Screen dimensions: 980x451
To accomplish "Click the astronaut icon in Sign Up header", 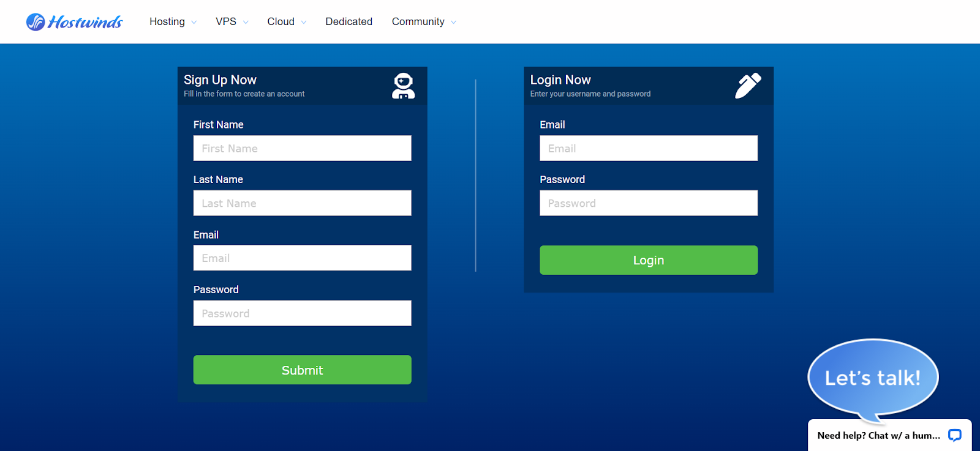I will pyautogui.click(x=404, y=86).
